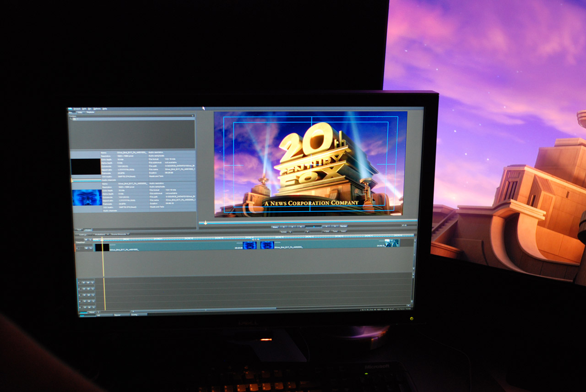Click the yellow timeline playhead line
586x392 pixels.
pos(103,274)
